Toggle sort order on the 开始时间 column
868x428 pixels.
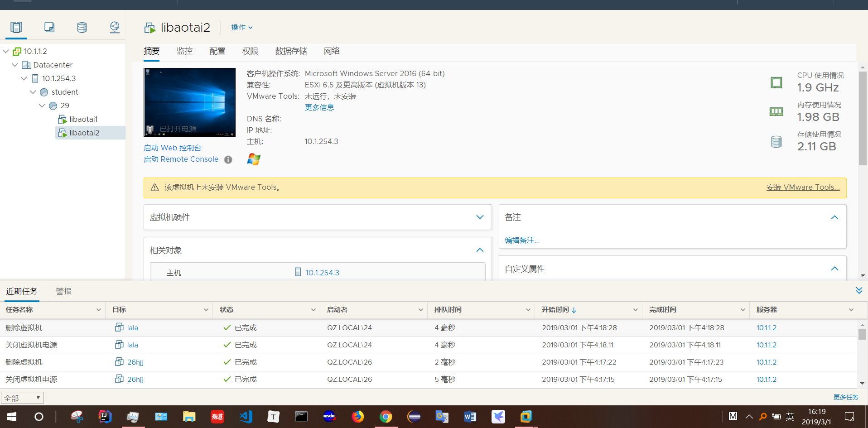coord(557,310)
